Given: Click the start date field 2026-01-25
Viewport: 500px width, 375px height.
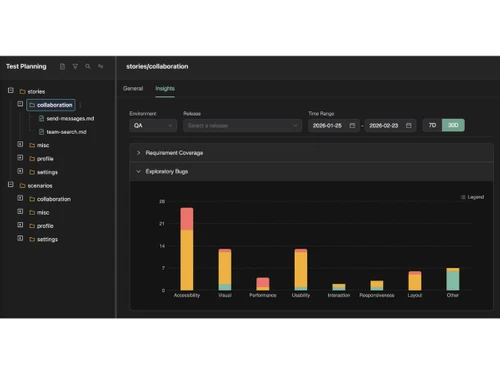Looking at the screenshot, I should [334, 126].
